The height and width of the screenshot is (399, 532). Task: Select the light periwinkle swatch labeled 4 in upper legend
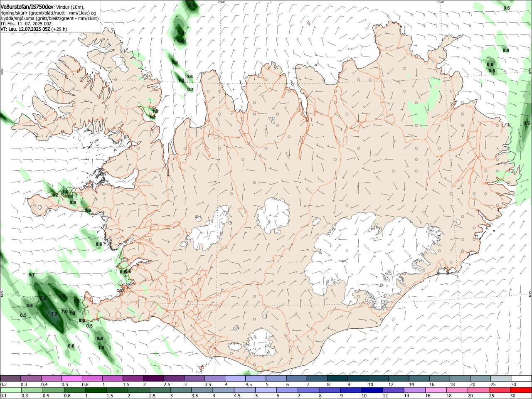[235, 378]
